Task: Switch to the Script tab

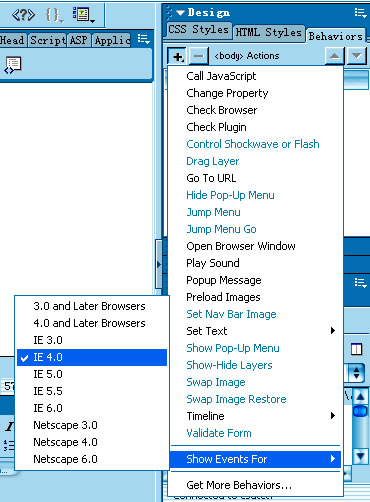Action: [48, 40]
